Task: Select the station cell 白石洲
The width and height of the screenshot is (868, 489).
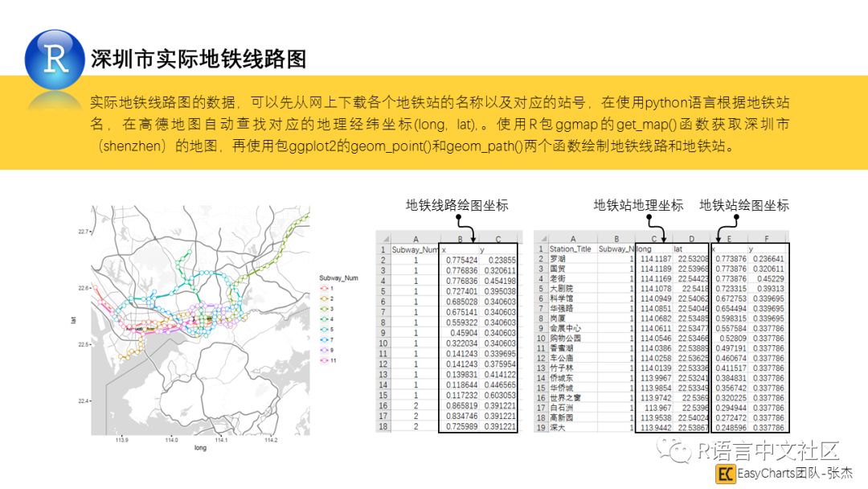Action: point(572,408)
